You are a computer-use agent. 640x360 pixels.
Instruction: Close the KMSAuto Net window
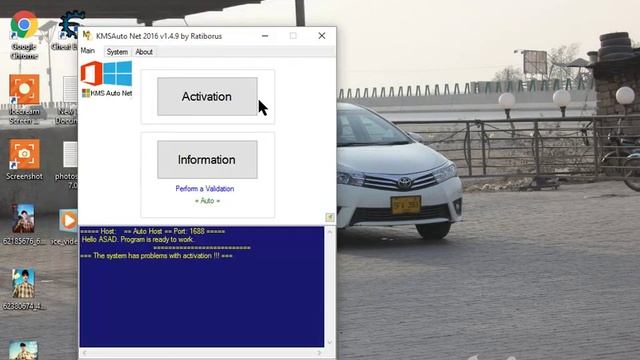coord(322,36)
